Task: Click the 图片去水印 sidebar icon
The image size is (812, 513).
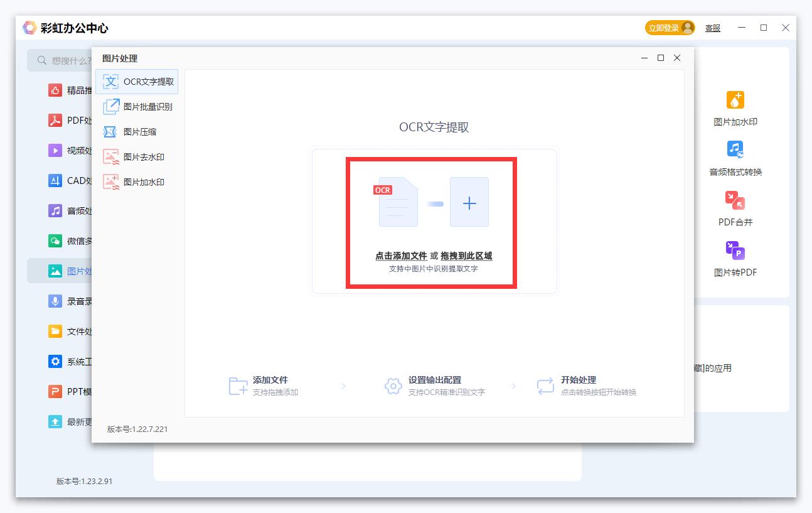Action: tap(111, 157)
